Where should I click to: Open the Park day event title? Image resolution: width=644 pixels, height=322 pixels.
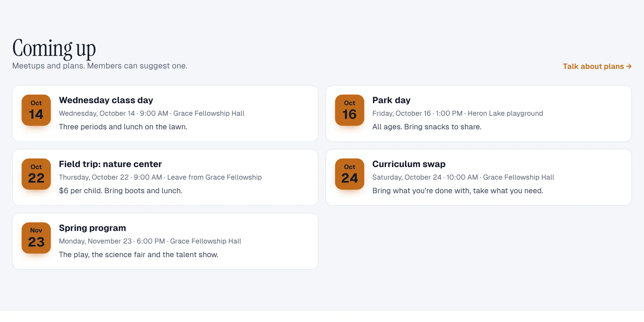[391, 100]
